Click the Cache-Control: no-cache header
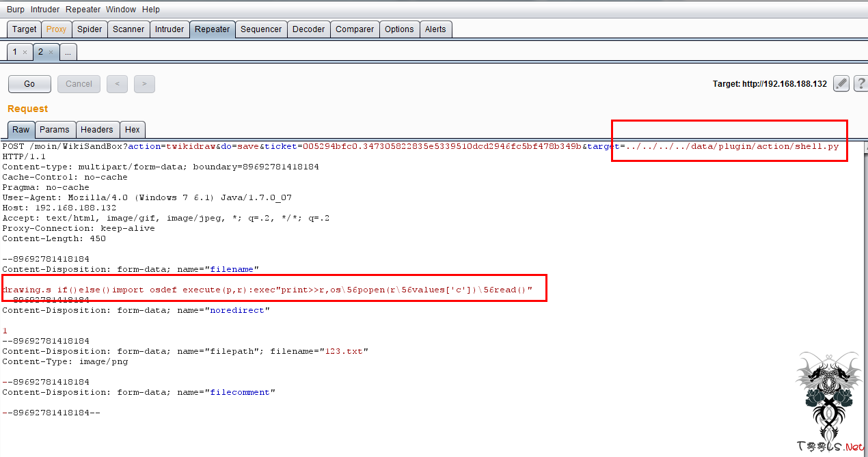The width and height of the screenshot is (868, 457). (x=65, y=177)
